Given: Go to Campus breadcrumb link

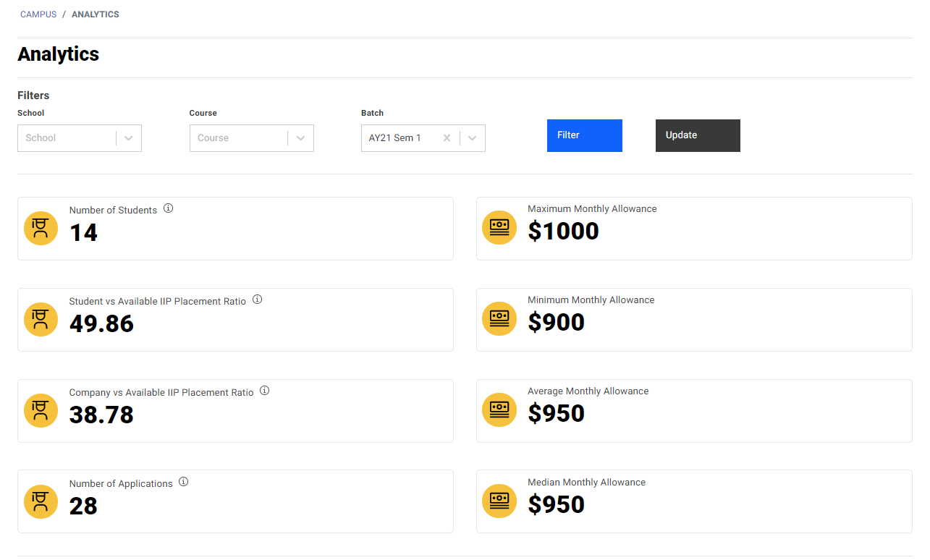Looking at the screenshot, I should 38,14.
